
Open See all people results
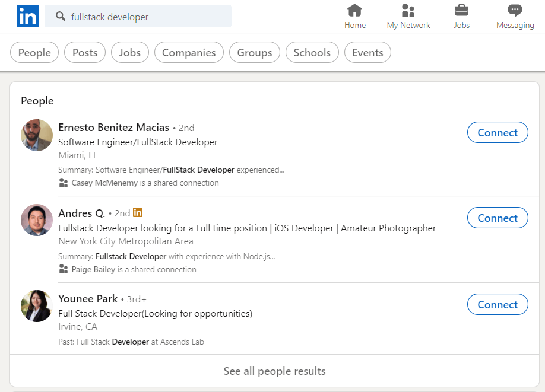[x=274, y=371]
